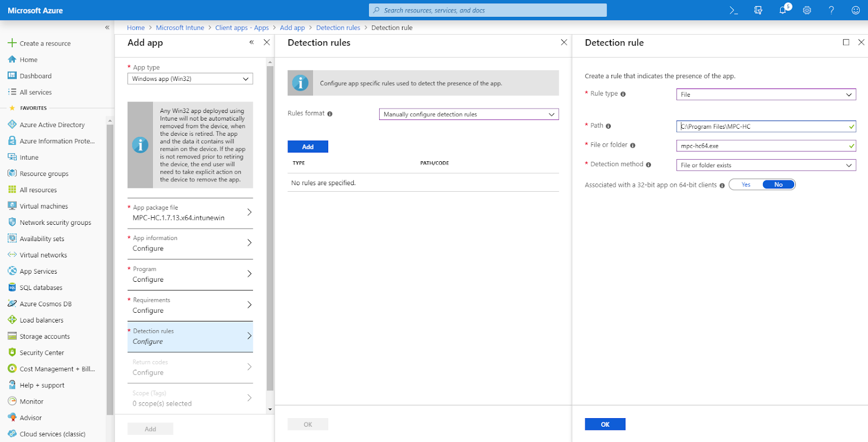The width and height of the screenshot is (868, 442).
Task: Show info tooltip for File or folder
Action: (633, 145)
